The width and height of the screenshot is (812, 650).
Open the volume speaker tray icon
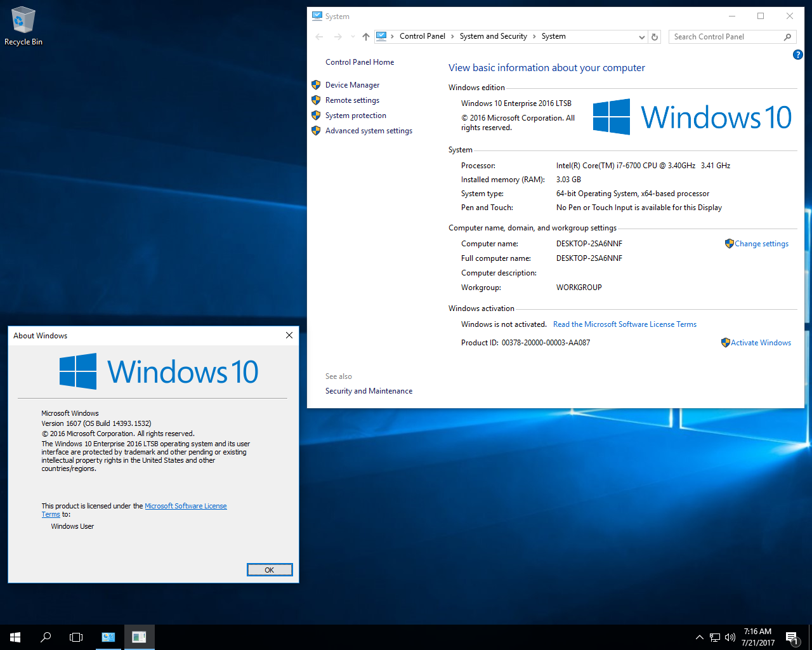pyautogui.click(x=730, y=637)
